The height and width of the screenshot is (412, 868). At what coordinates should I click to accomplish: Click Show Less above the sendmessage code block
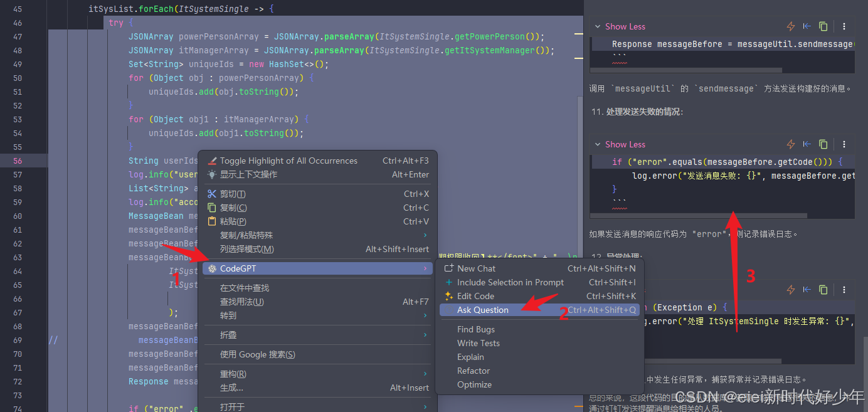pos(625,26)
